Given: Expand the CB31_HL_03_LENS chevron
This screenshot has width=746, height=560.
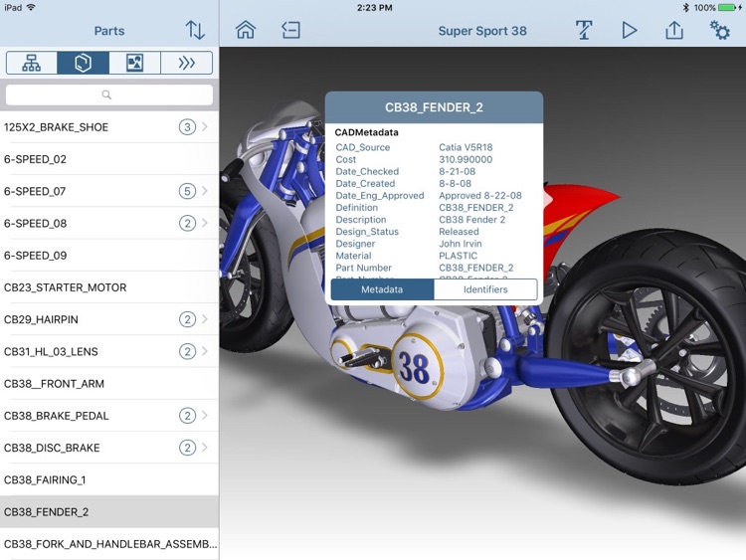Looking at the screenshot, I should 205,351.
